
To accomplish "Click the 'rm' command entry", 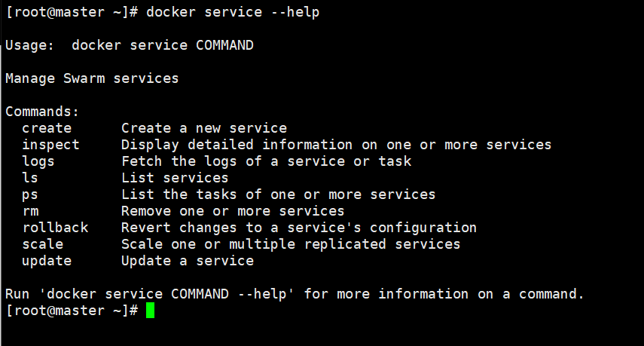I will point(30,211).
